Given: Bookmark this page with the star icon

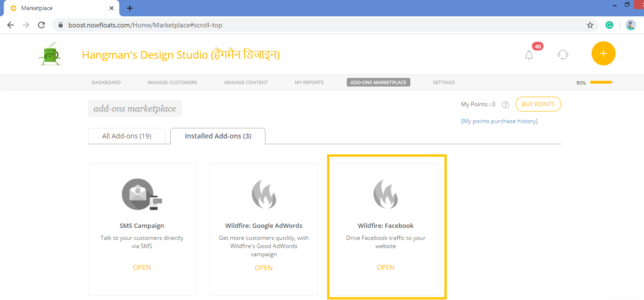Looking at the screenshot, I should pyautogui.click(x=590, y=25).
